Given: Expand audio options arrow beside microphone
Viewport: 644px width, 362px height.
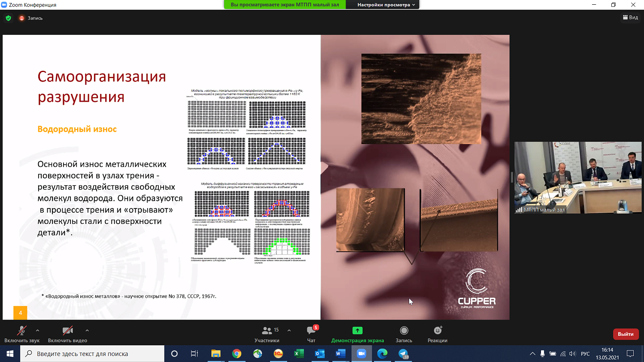Looking at the screenshot, I should [38, 330].
